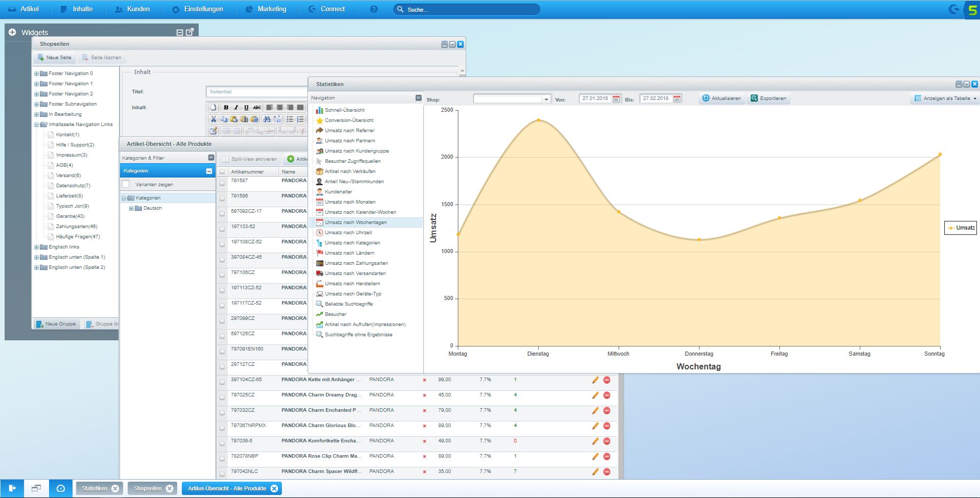Image resolution: width=980 pixels, height=498 pixels.
Task: Click Neue Seite button
Action: click(55, 58)
